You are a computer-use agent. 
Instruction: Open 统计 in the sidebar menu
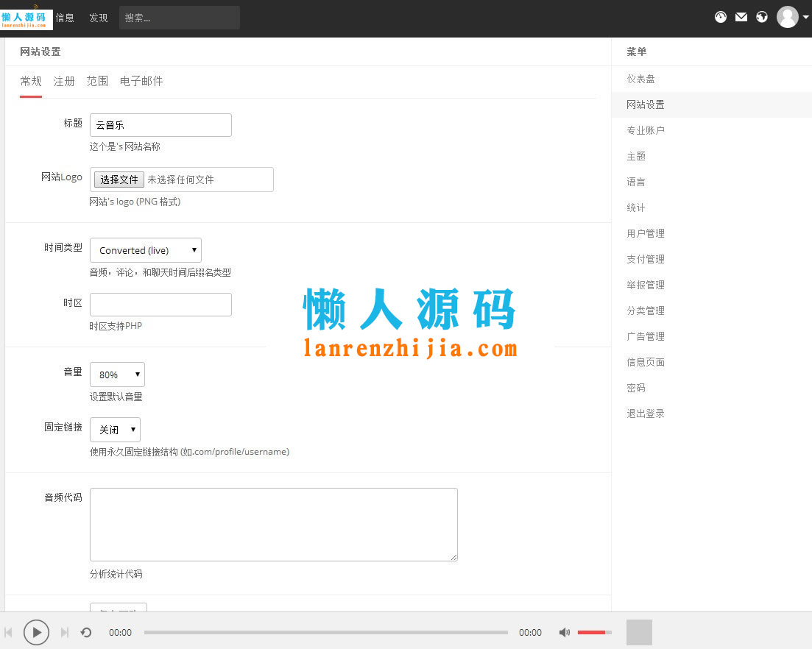pyautogui.click(x=636, y=208)
